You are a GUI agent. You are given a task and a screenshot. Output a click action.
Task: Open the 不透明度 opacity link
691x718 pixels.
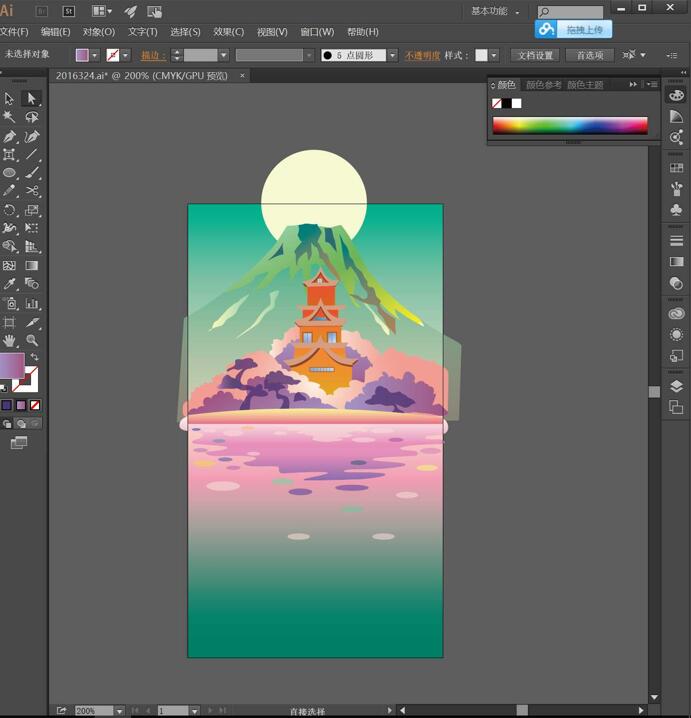(x=422, y=56)
